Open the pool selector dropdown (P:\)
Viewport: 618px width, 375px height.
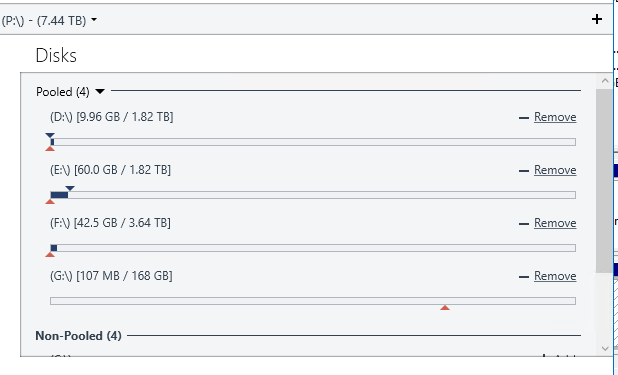(x=49, y=20)
